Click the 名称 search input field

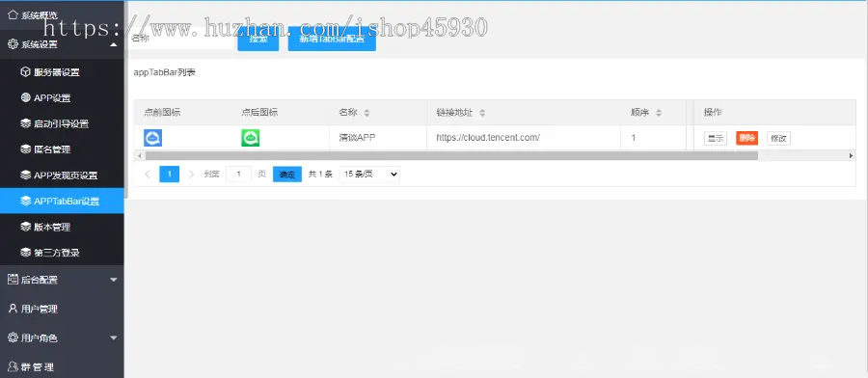[180, 39]
